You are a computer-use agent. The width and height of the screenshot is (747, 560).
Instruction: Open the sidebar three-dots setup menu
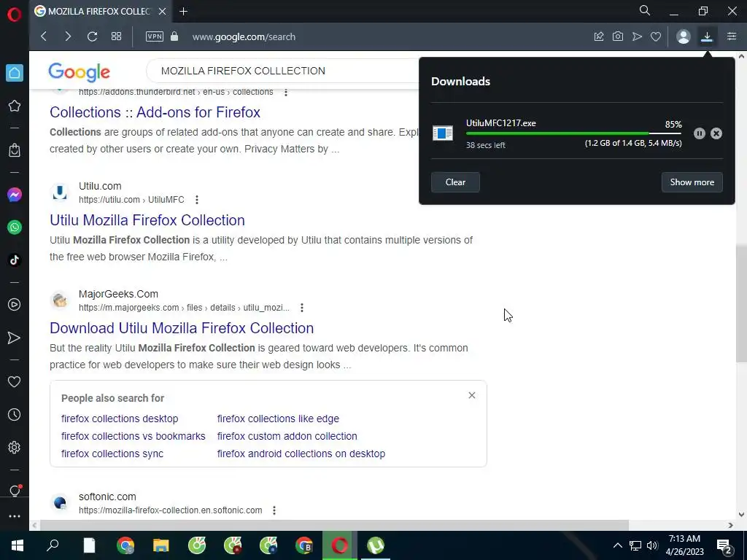pos(15,516)
